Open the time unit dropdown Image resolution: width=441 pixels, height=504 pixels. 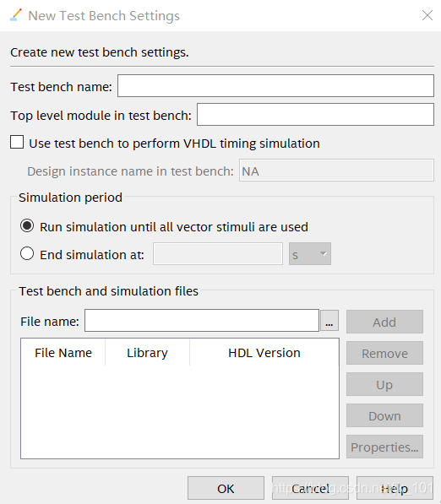[x=310, y=254]
